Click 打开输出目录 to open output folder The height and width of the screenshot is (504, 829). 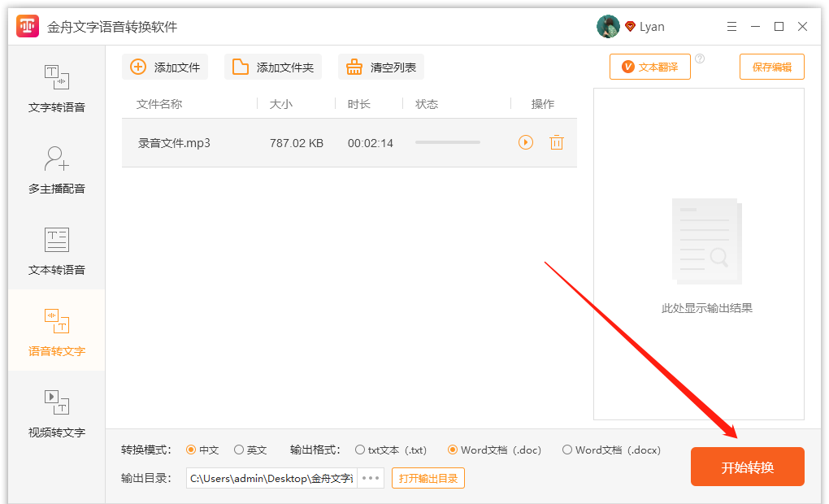[x=428, y=478]
